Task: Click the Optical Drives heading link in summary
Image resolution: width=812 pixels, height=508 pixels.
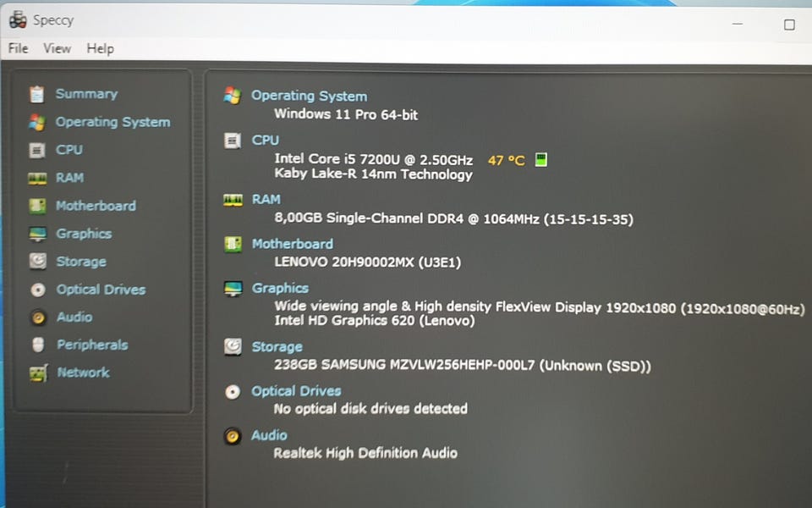Action: pyautogui.click(x=296, y=391)
